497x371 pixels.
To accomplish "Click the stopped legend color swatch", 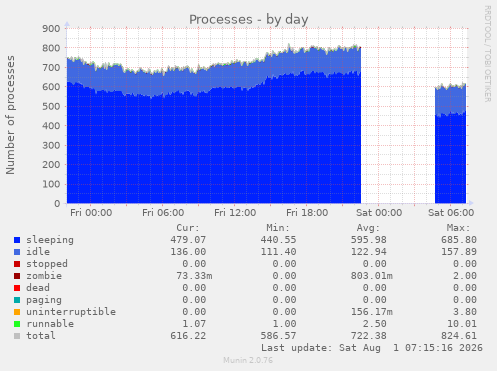I will pos(17,264).
